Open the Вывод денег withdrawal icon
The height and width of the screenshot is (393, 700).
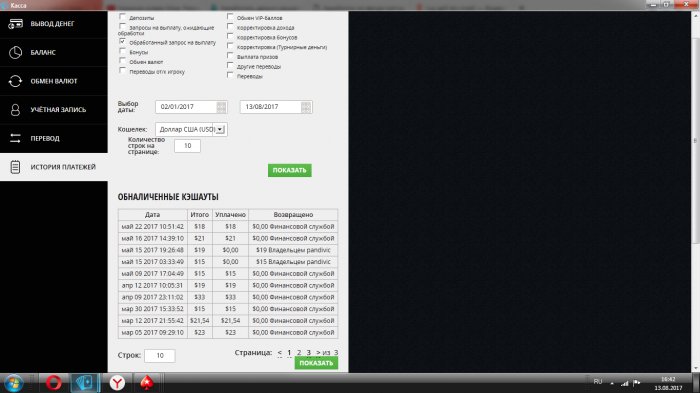tap(16, 24)
